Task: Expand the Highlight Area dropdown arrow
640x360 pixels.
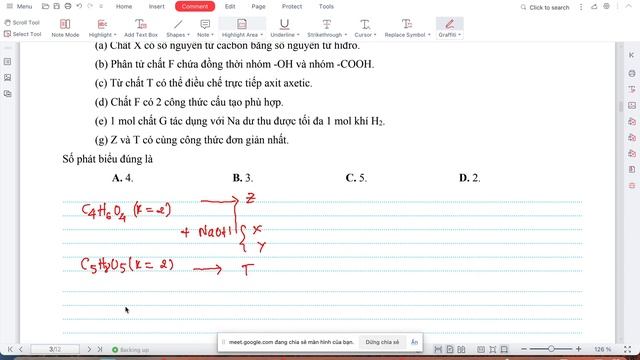Action: click(x=261, y=35)
